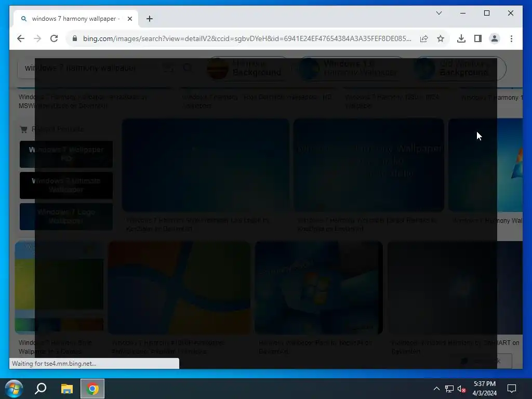Start a visual search with the camera icon
532x399 pixels.
[x=168, y=68]
